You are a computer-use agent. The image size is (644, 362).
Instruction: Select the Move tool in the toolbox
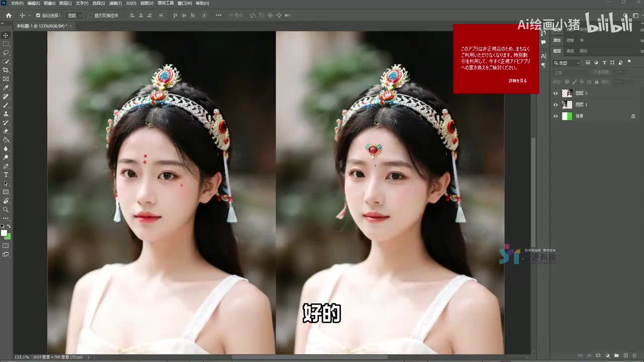tap(6, 35)
